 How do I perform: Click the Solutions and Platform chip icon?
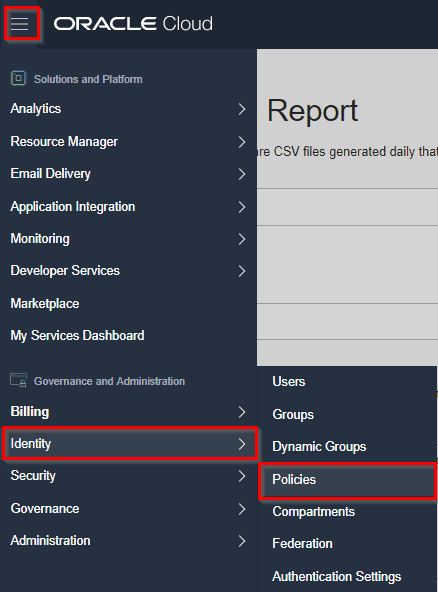point(18,78)
